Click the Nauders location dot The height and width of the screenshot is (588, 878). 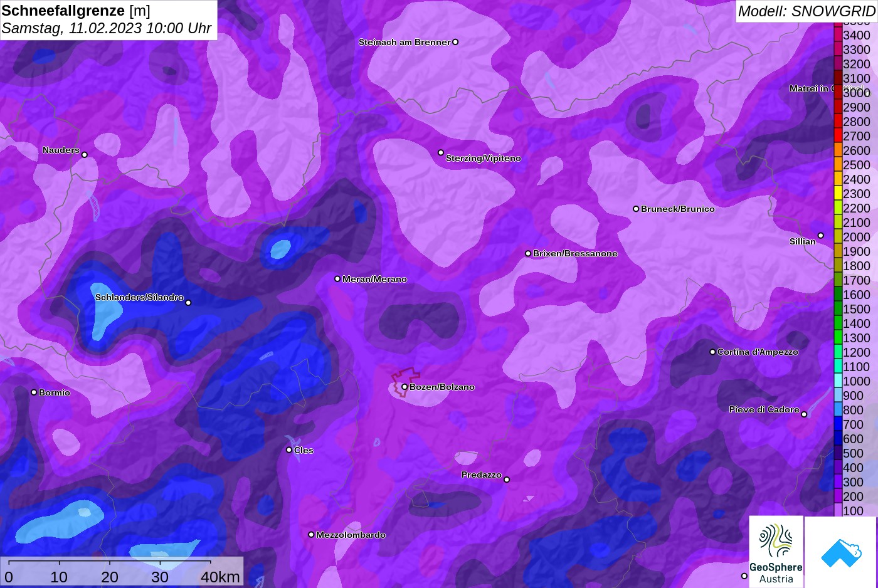[x=85, y=155]
